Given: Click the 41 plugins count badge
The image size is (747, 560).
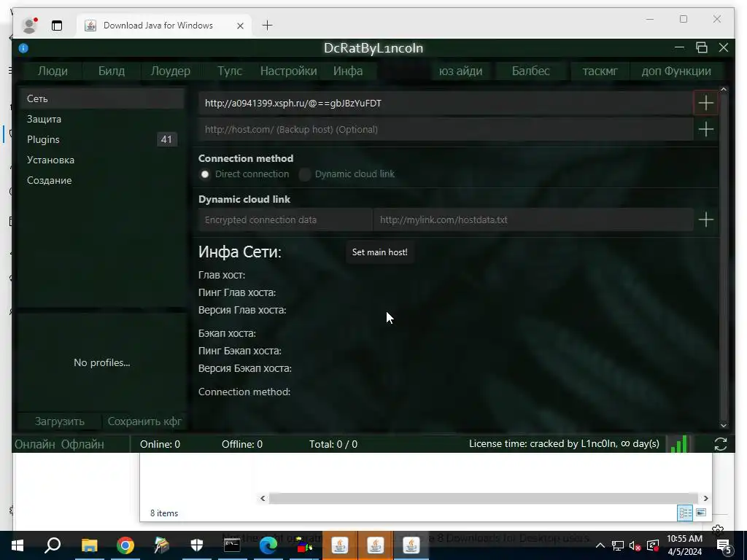Looking at the screenshot, I should pos(166,139).
